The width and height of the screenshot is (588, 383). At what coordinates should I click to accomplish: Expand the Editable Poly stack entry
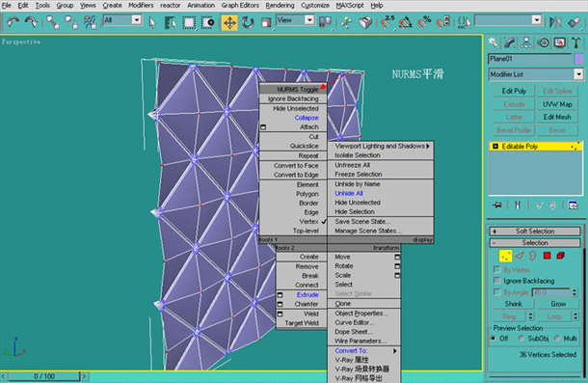pyautogui.click(x=495, y=147)
